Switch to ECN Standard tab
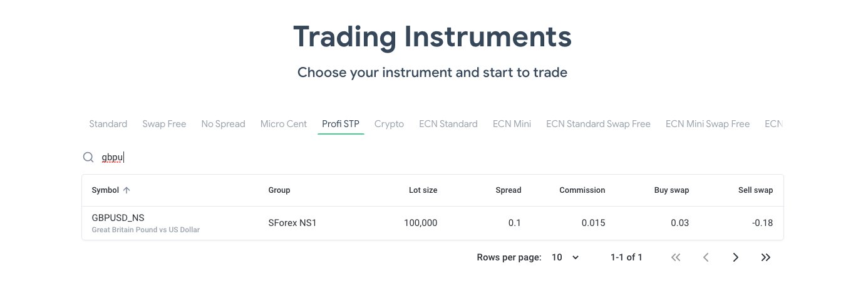The width and height of the screenshot is (868, 303). pos(448,124)
